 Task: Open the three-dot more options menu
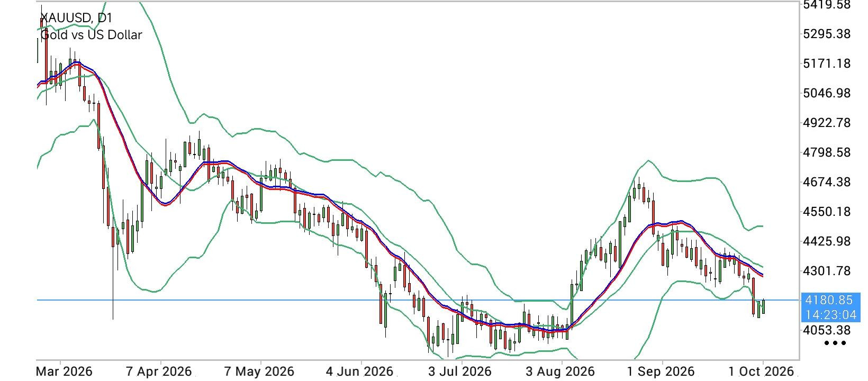pyautogui.click(x=835, y=343)
